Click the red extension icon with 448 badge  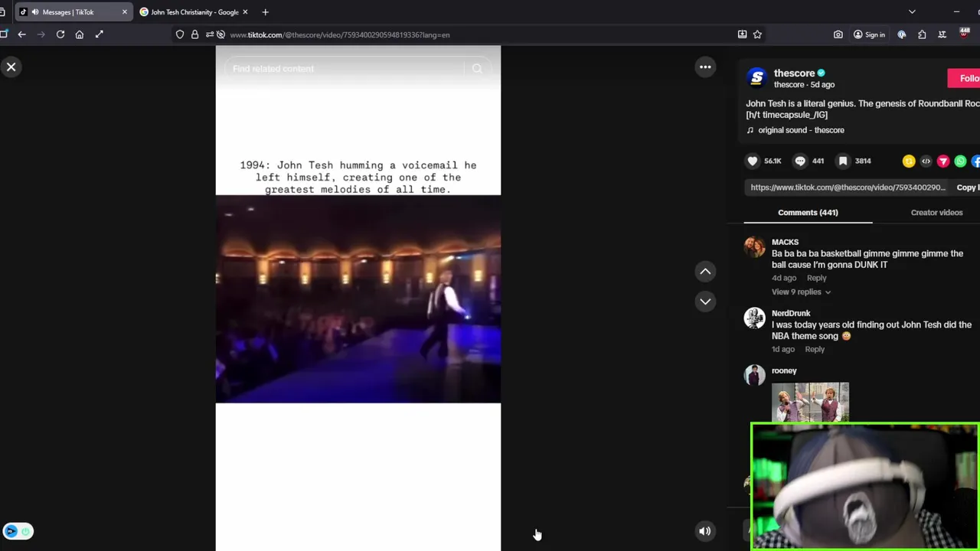pyautogui.click(x=964, y=34)
